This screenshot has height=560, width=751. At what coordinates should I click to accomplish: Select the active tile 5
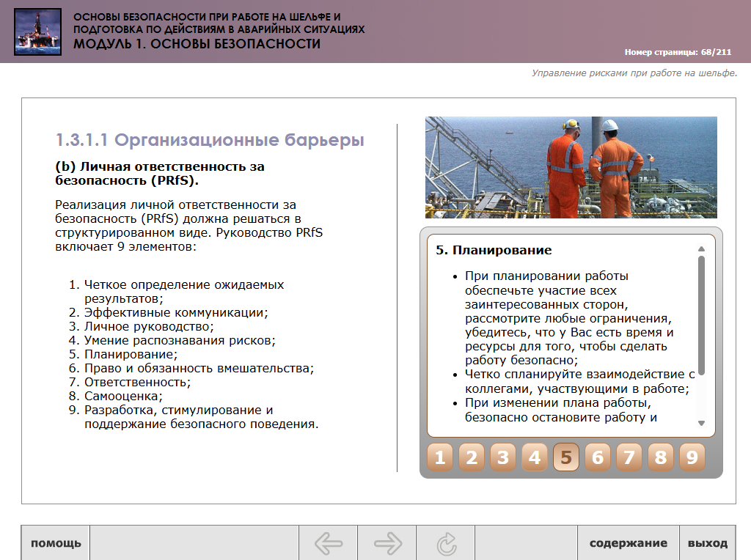(x=566, y=457)
